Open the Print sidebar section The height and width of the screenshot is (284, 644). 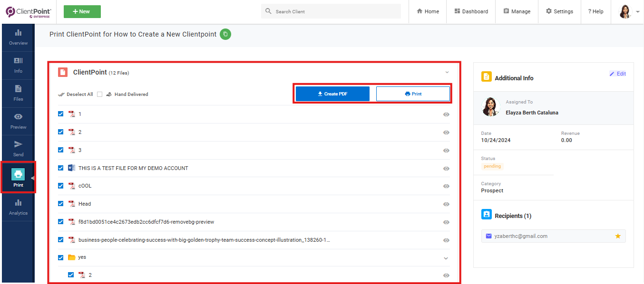[18, 177]
